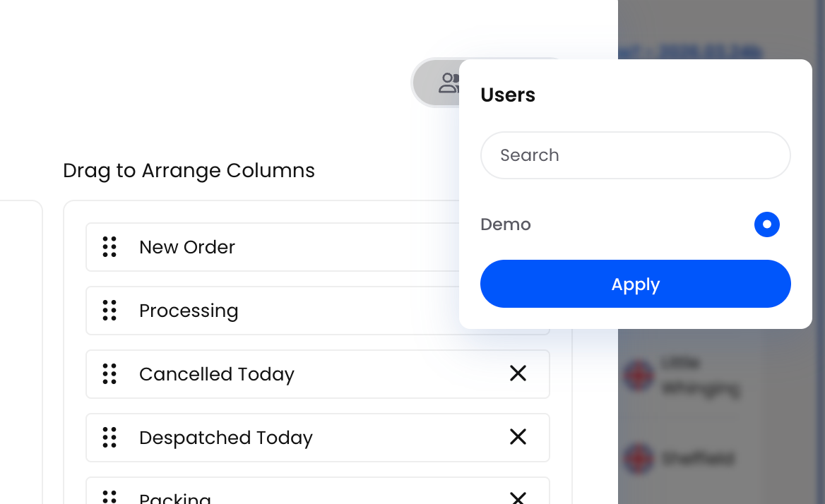Click the Cancelled Today drag handle
The height and width of the screenshot is (504, 825).
click(x=109, y=374)
